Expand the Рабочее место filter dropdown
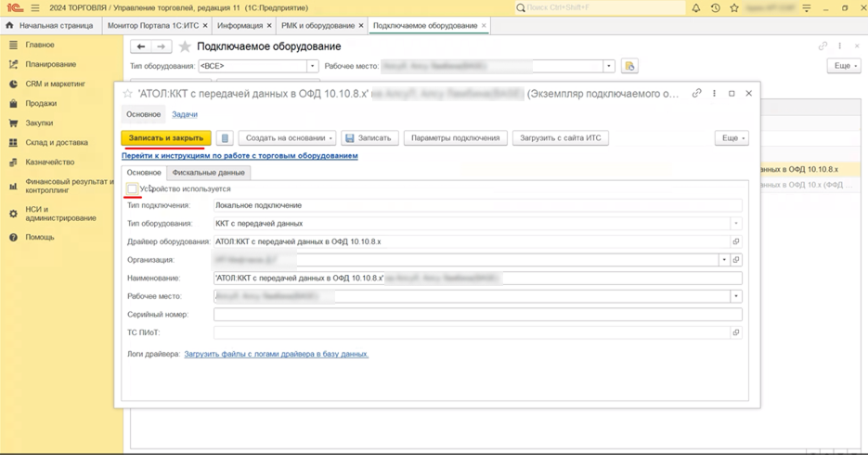 tap(609, 66)
